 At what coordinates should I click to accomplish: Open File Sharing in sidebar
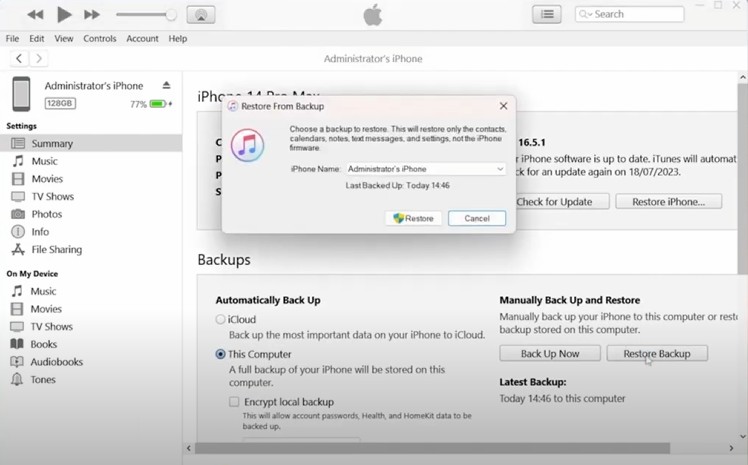91,249
